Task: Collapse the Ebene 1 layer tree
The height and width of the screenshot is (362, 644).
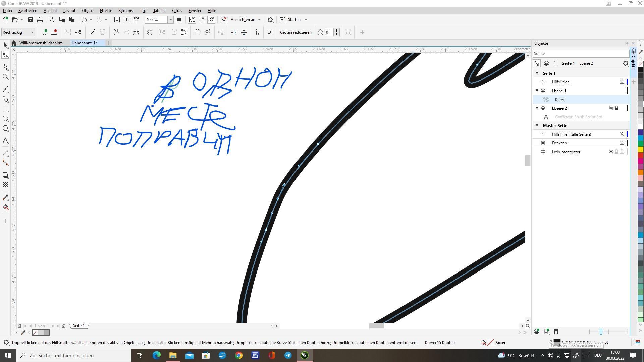Action: 537,90
